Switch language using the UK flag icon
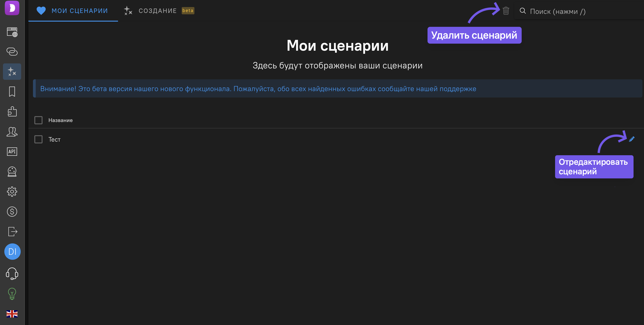The image size is (644, 325). click(x=12, y=314)
